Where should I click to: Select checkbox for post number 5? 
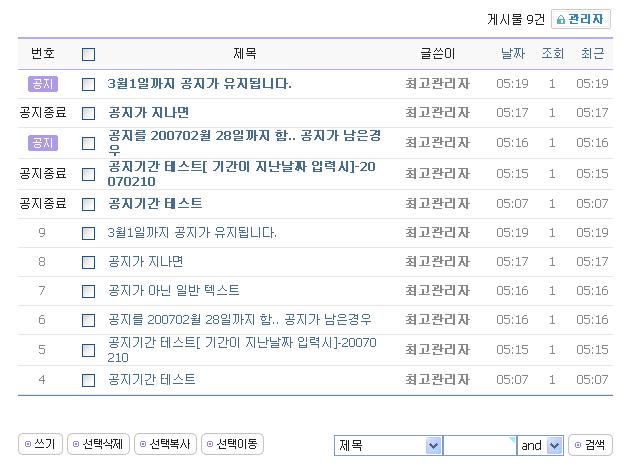tap(88, 350)
